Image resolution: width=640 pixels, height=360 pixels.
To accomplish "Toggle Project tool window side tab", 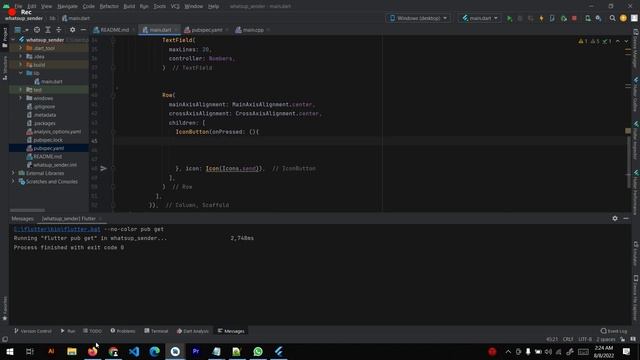I will (5, 38).
